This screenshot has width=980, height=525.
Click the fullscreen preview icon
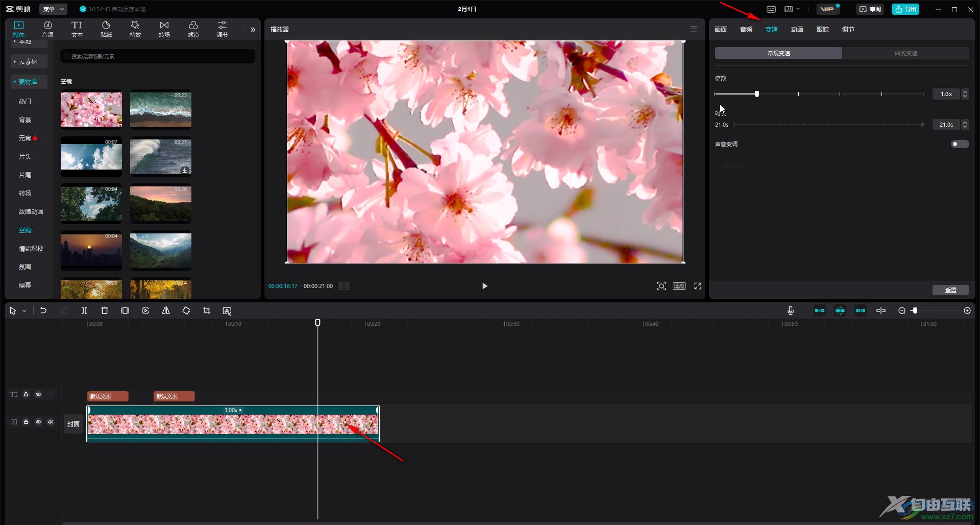click(x=698, y=286)
